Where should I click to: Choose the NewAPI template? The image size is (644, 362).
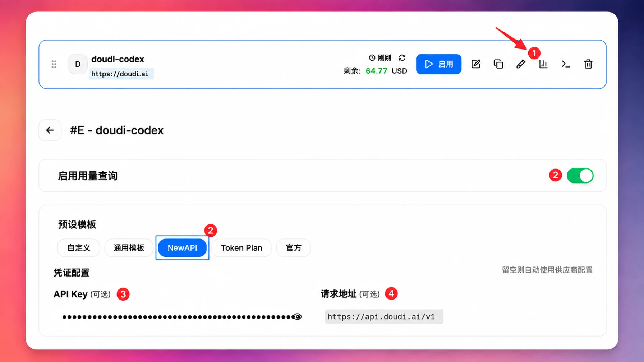182,248
